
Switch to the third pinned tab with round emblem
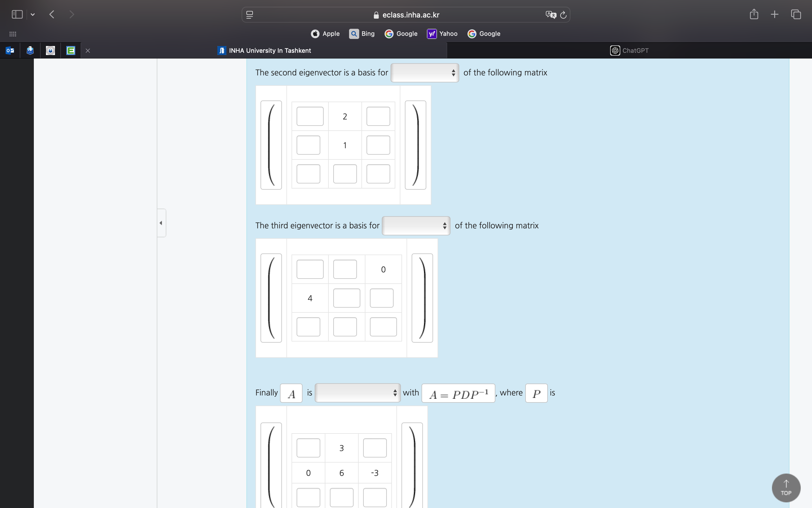(50, 51)
